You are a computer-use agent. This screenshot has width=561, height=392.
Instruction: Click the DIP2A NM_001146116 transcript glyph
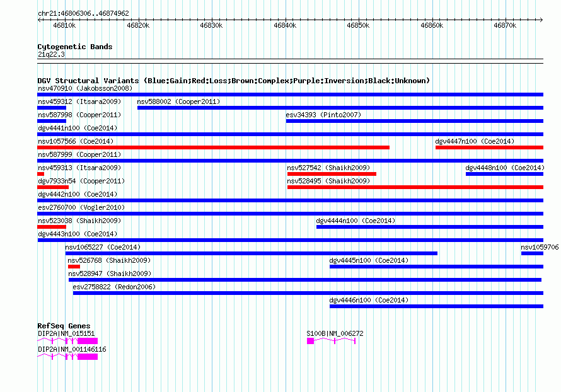coord(67,357)
